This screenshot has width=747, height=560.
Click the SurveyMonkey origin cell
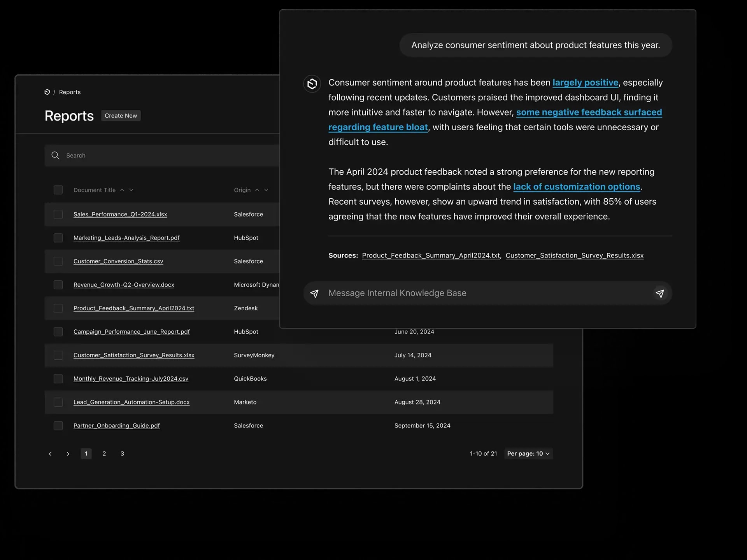coord(254,355)
